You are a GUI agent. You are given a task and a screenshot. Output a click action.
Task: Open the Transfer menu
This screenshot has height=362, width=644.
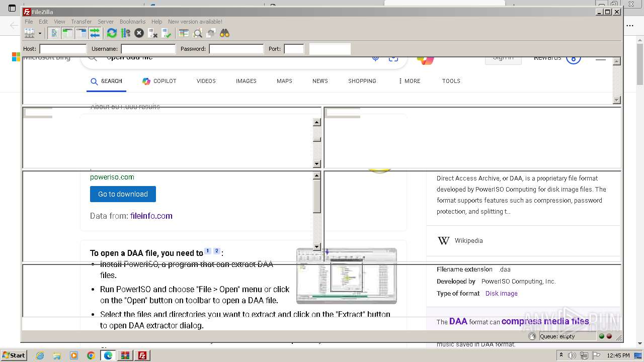tap(81, 22)
